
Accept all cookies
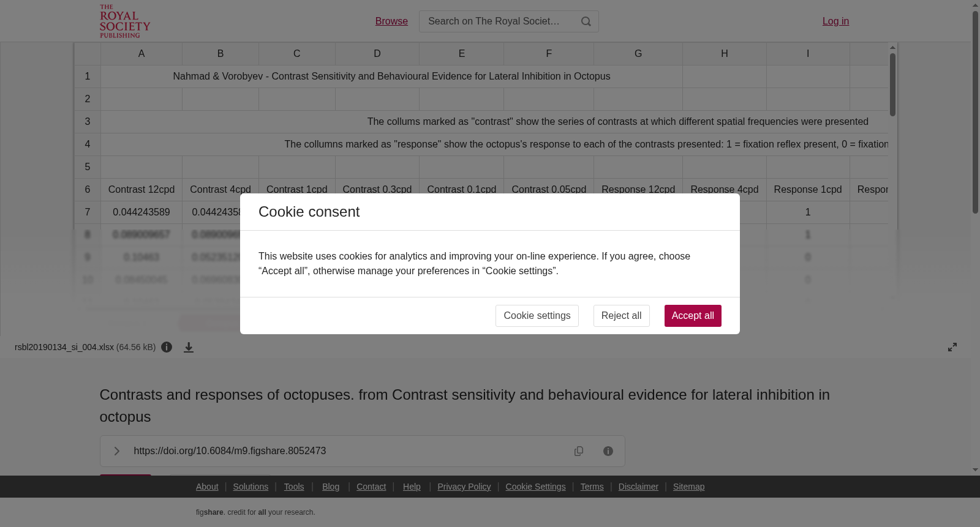pos(693,316)
